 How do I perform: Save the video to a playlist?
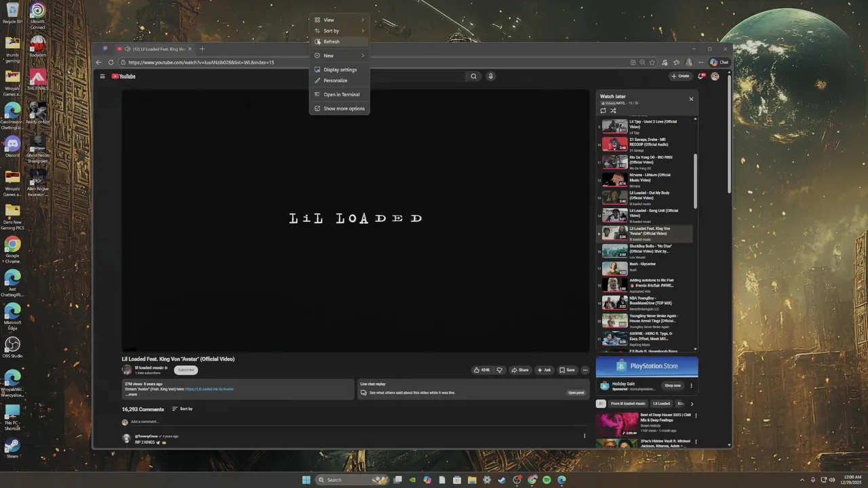568,370
